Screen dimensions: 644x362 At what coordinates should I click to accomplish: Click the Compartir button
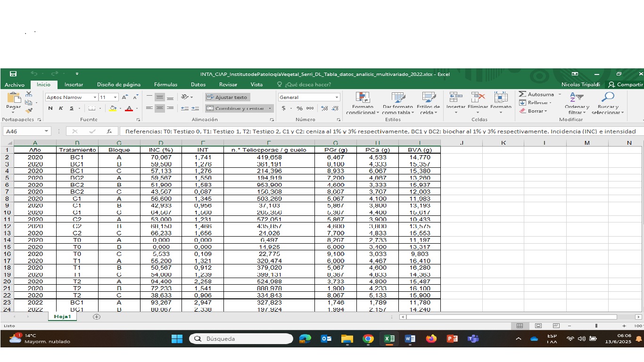coord(626,85)
